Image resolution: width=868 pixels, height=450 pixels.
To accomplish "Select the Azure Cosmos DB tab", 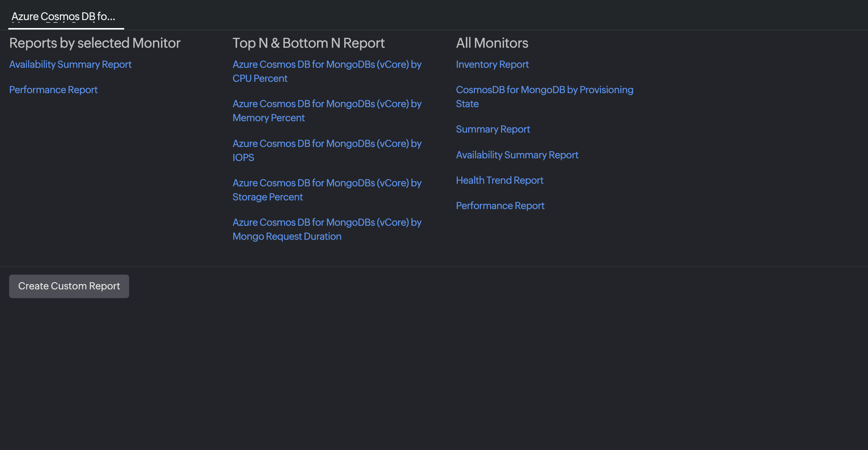I will pyautogui.click(x=63, y=17).
